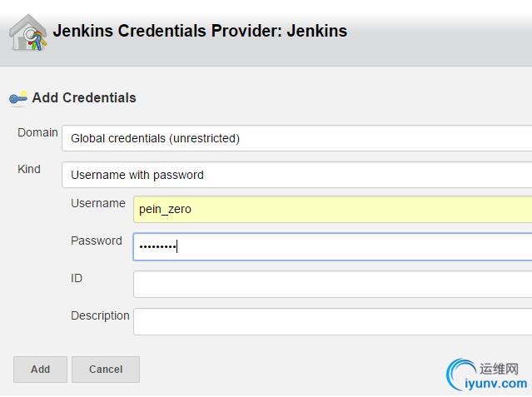Click the Cancel button

pos(106,370)
